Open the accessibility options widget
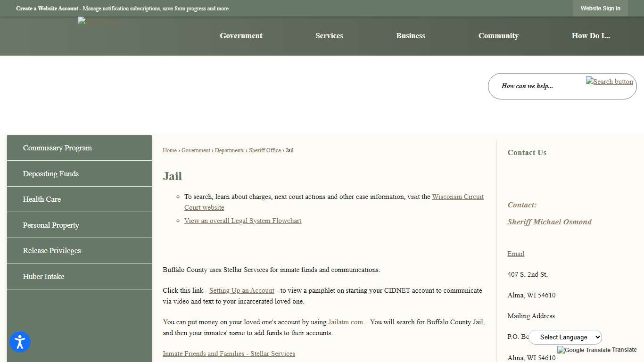 (20, 342)
